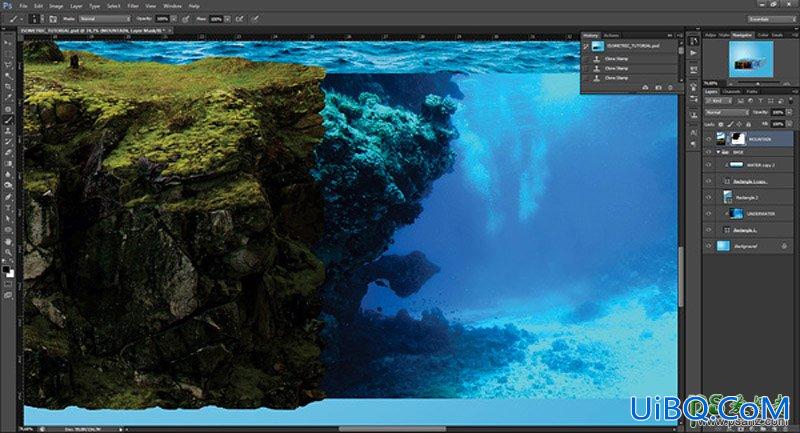Image resolution: width=800 pixels, height=433 pixels.
Task: Open the Image menu
Action: (56, 6)
